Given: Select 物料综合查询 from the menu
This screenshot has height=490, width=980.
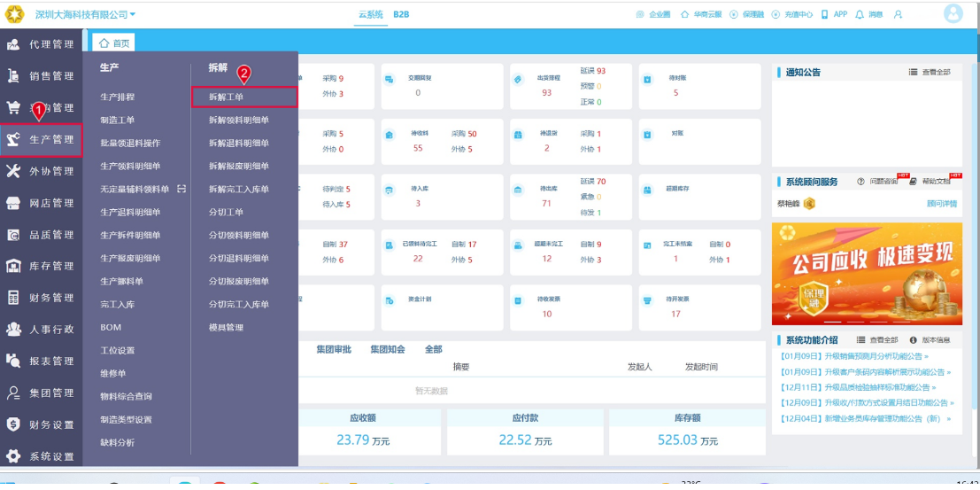Looking at the screenshot, I should coord(127,396).
